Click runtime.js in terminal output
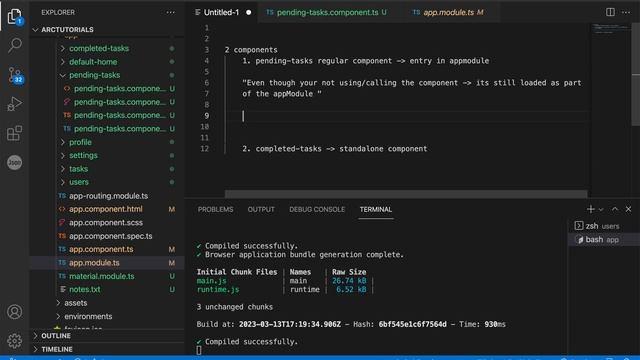 point(218,290)
